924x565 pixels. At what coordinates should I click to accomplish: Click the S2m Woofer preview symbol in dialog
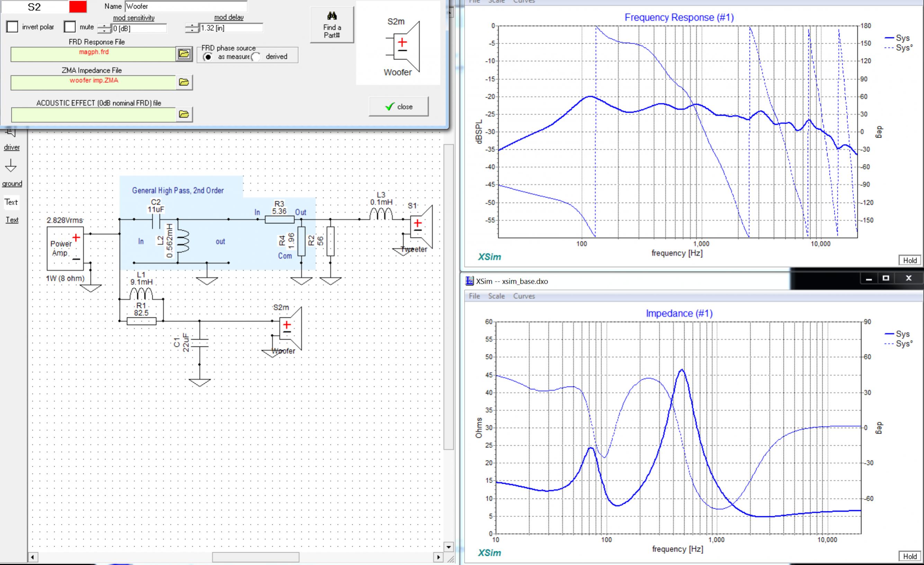pyautogui.click(x=402, y=47)
